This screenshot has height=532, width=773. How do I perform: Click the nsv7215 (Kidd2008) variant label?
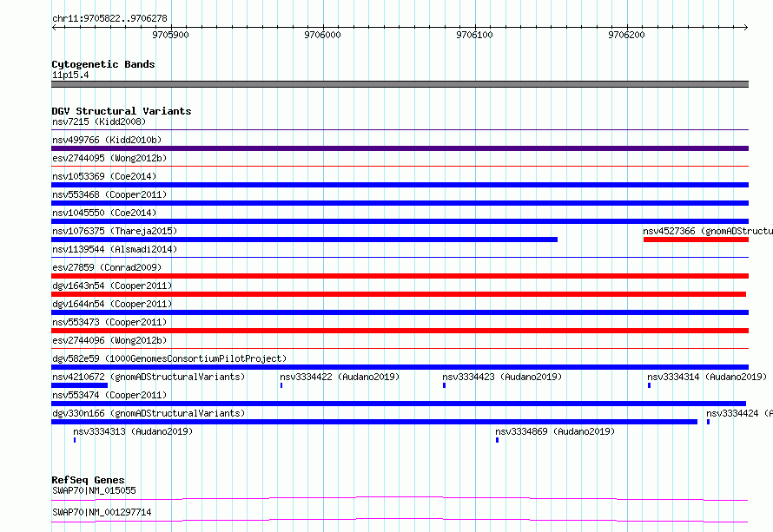point(99,122)
